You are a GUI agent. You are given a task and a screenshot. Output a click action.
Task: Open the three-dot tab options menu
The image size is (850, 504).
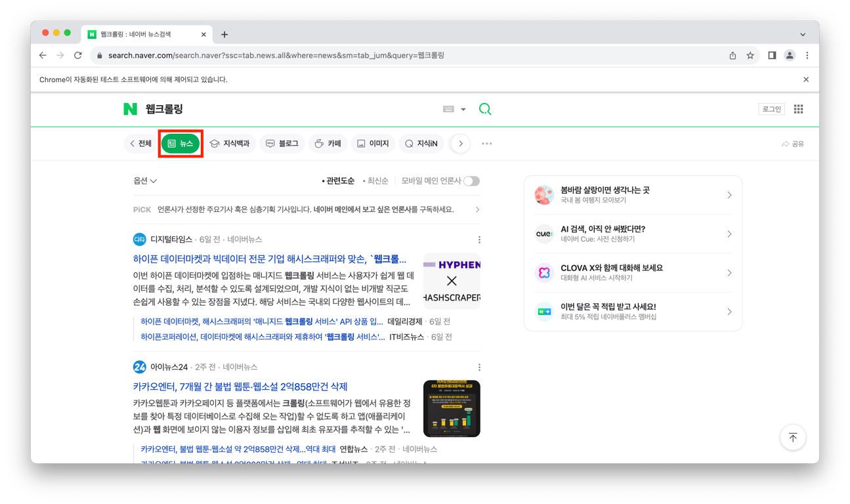[x=486, y=144]
